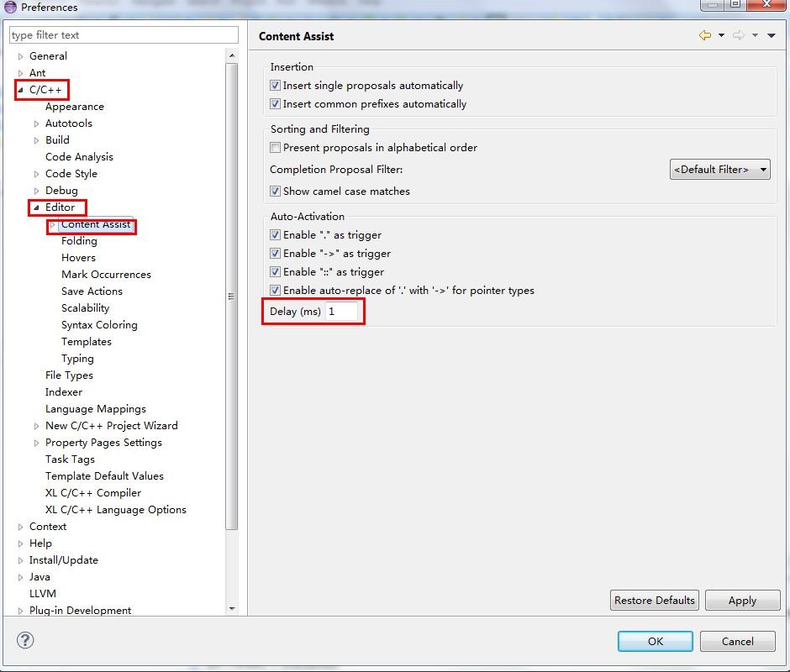Viewport: 790px width, 672px height.
Task: Click tree scrollbar up arrow
Action: (x=232, y=55)
